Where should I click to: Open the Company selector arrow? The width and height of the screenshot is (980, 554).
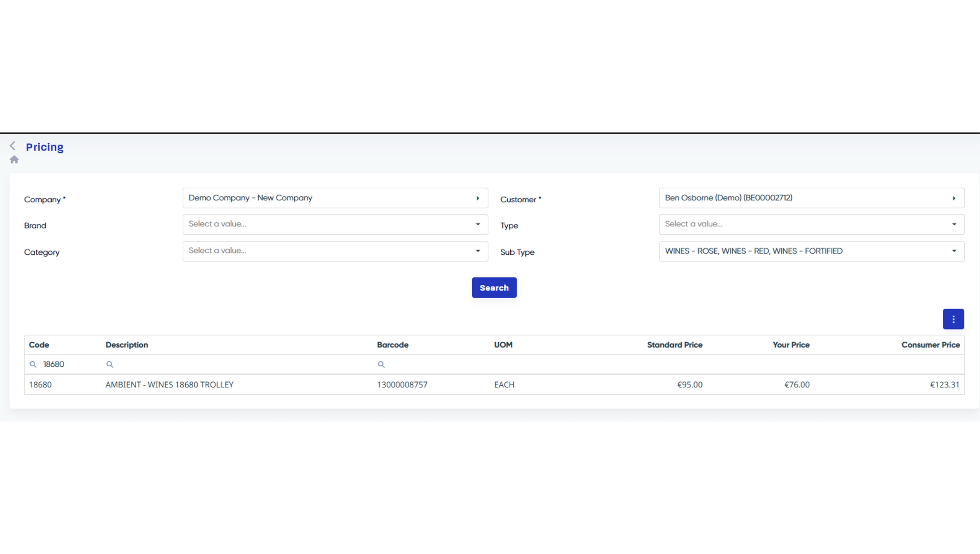coord(477,198)
